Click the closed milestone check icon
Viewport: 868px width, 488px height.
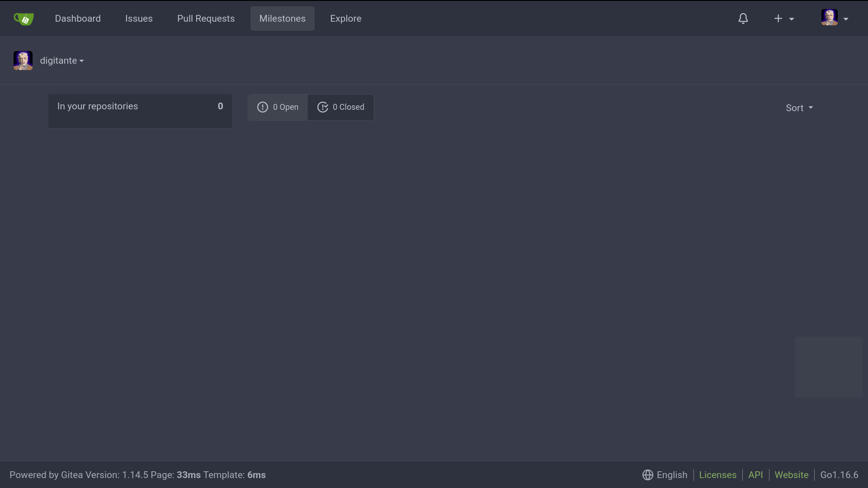(x=323, y=107)
